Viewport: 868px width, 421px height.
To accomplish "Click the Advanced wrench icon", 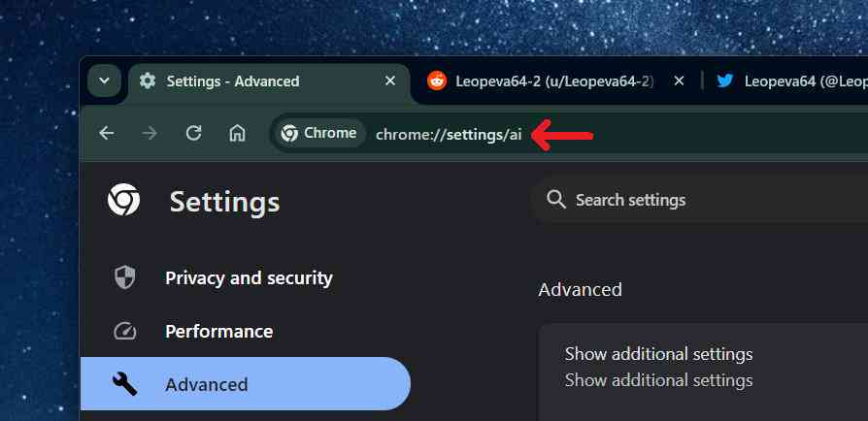I will [x=125, y=384].
